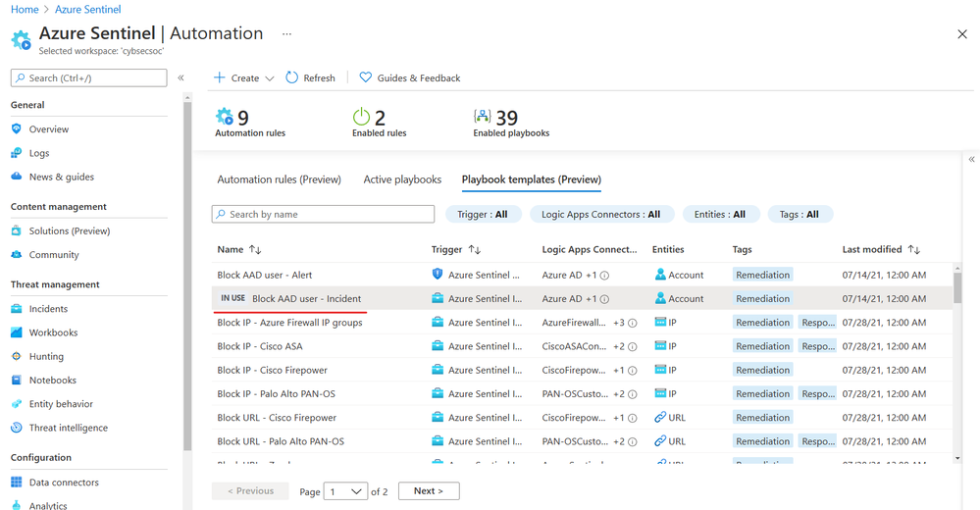This screenshot has width=980, height=510.
Task: Open News & guides section
Action: pyautogui.click(x=61, y=177)
